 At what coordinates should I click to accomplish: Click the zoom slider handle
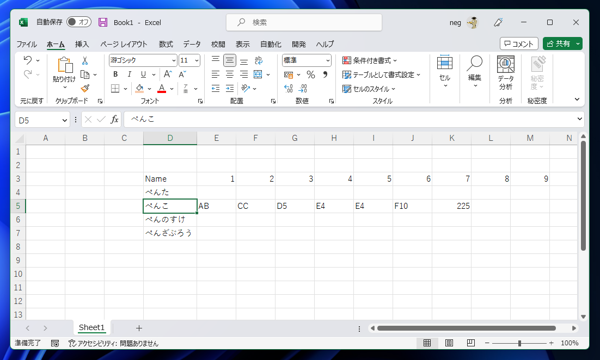point(519,343)
